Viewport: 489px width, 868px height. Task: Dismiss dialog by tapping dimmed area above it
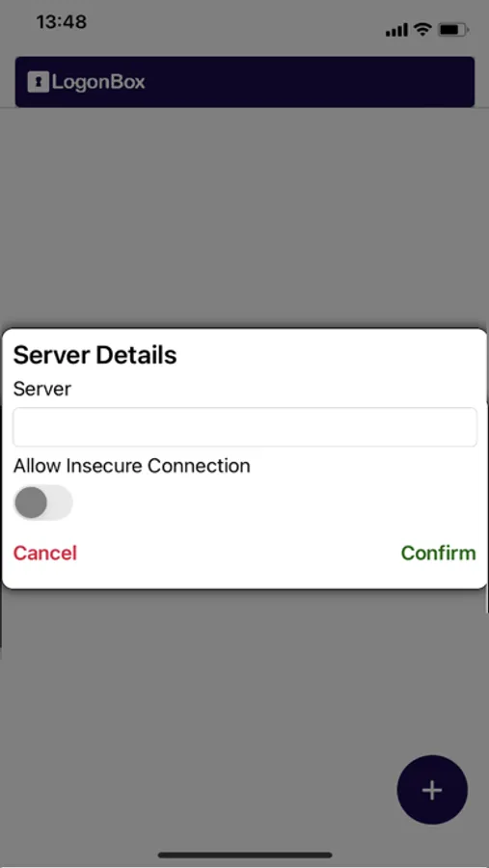pos(245,216)
